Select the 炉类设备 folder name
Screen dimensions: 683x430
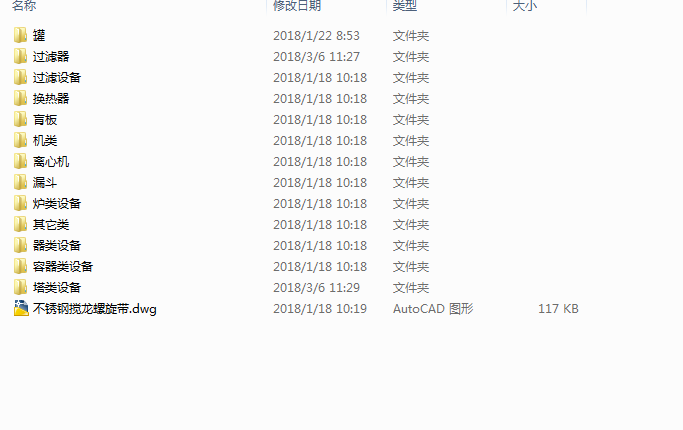tap(57, 203)
